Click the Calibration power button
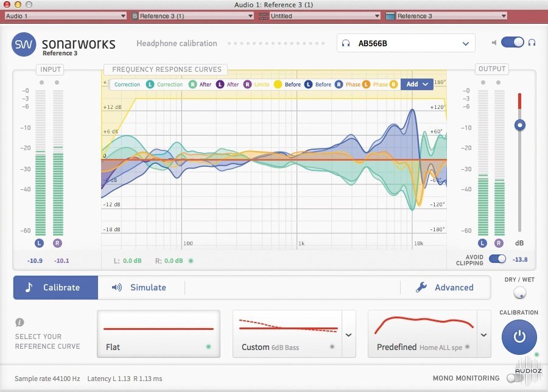The image size is (548, 392). point(519,337)
